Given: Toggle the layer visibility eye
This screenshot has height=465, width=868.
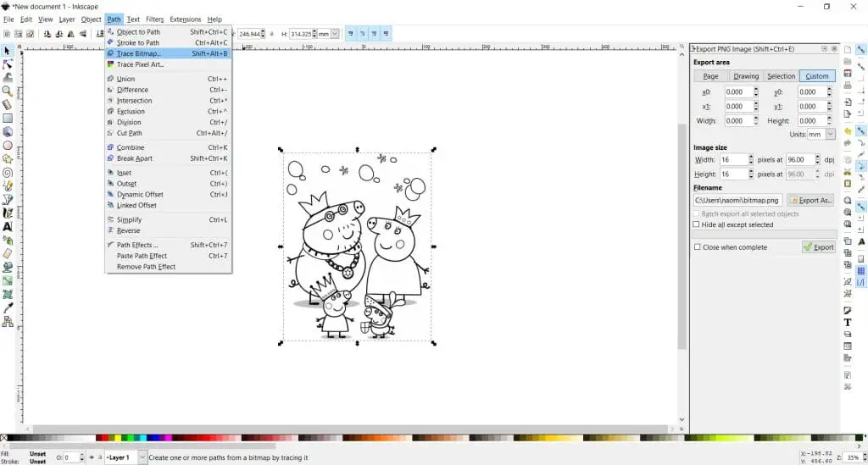Looking at the screenshot, I should pyautogui.click(x=92, y=457).
